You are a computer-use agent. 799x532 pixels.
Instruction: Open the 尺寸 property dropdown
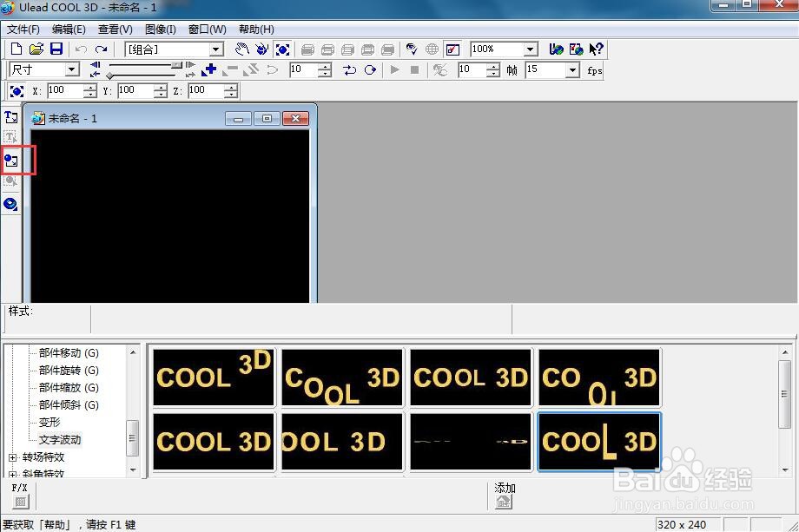tap(72, 69)
